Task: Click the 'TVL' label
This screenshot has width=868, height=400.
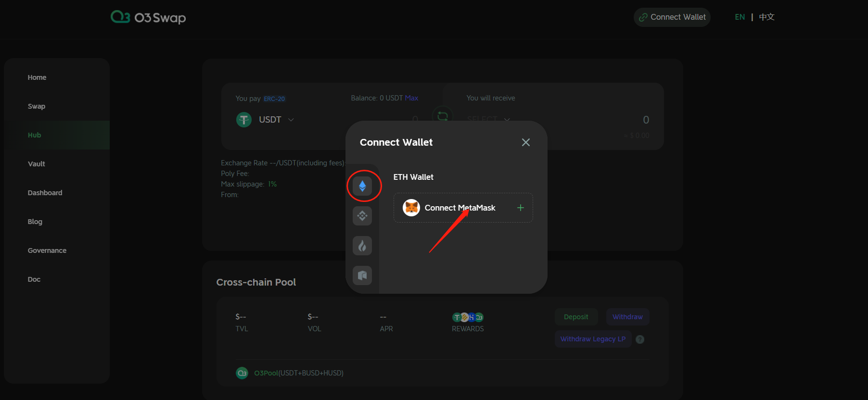Action: [x=242, y=329]
